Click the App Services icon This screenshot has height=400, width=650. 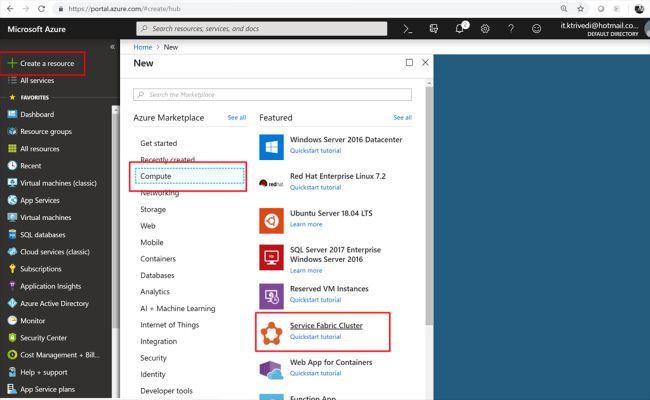pyautogui.click(x=12, y=200)
